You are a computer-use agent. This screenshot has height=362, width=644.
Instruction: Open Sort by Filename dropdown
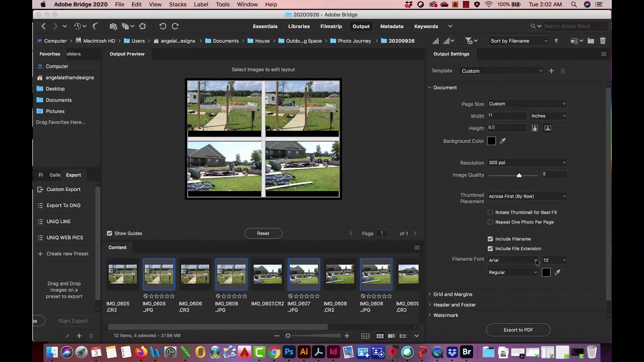click(519, 41)
